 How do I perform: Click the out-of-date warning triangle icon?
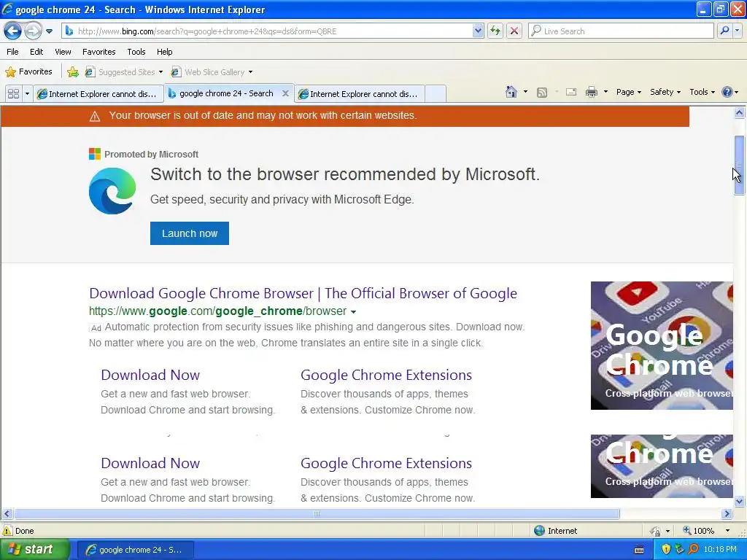(95, 116)
